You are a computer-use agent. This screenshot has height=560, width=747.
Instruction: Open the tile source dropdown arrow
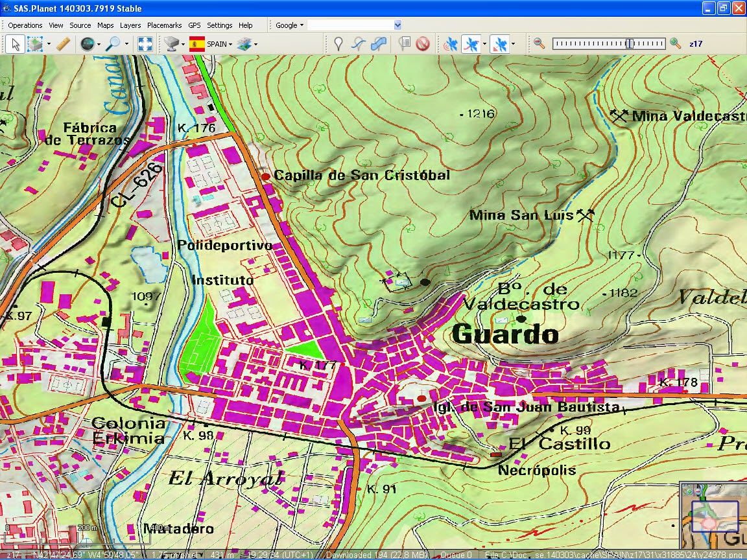click(x=183, y=44)
